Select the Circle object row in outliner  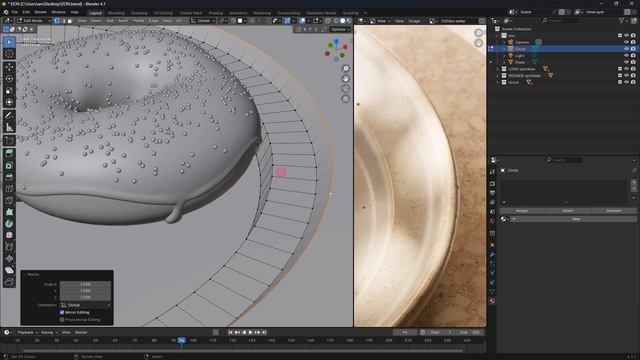click(563, 49)
